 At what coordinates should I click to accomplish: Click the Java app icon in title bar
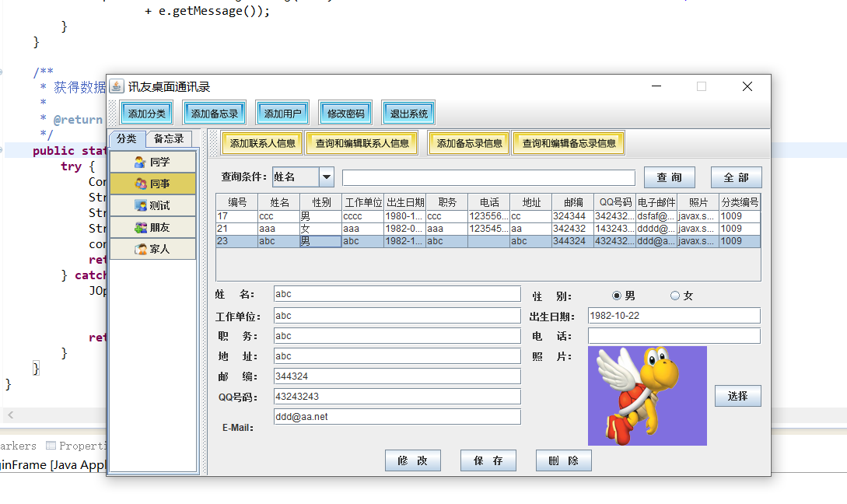pos(117,86)
